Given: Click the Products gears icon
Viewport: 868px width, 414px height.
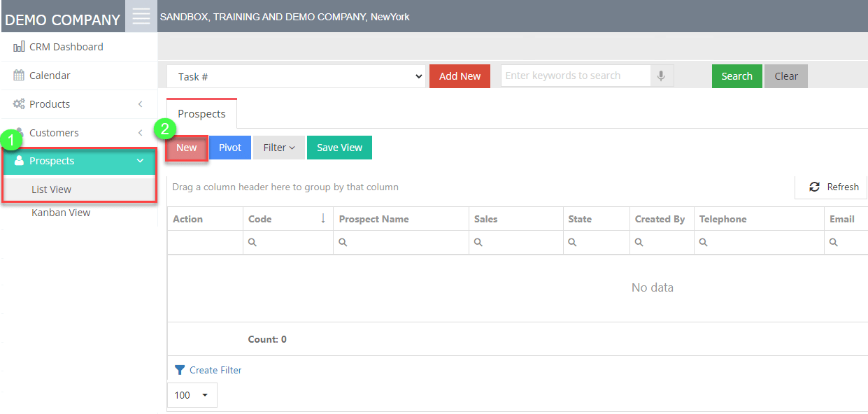Looking at the screenshot, I should point(19,104).
